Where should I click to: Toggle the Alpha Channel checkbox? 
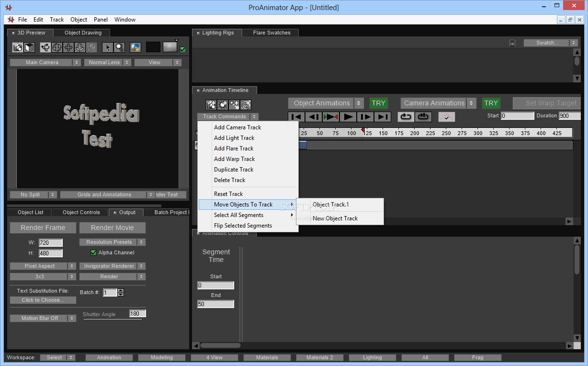pyautogui.click(x=93, y=252)
